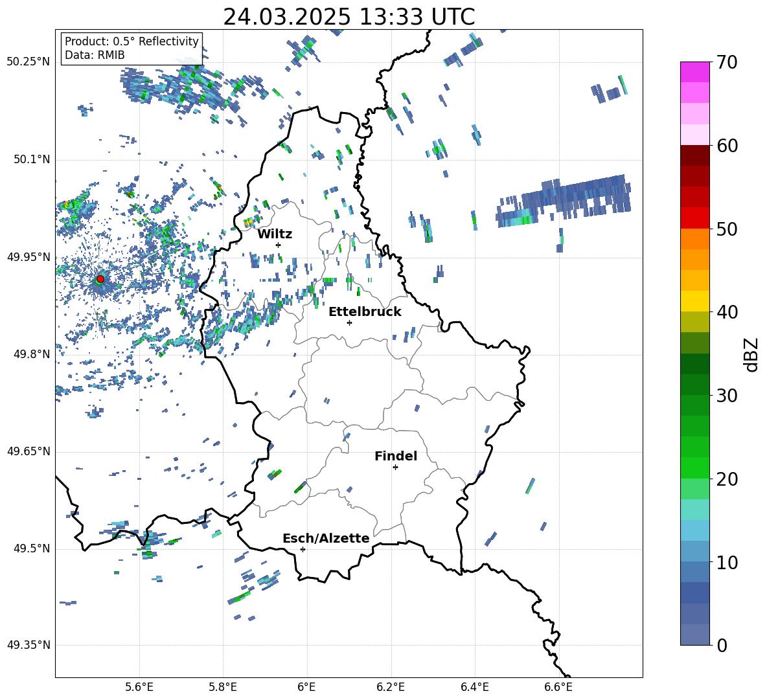767x700 pixels.
Task: Click the 49.35°N latitude label
Action: click(29, 645)
